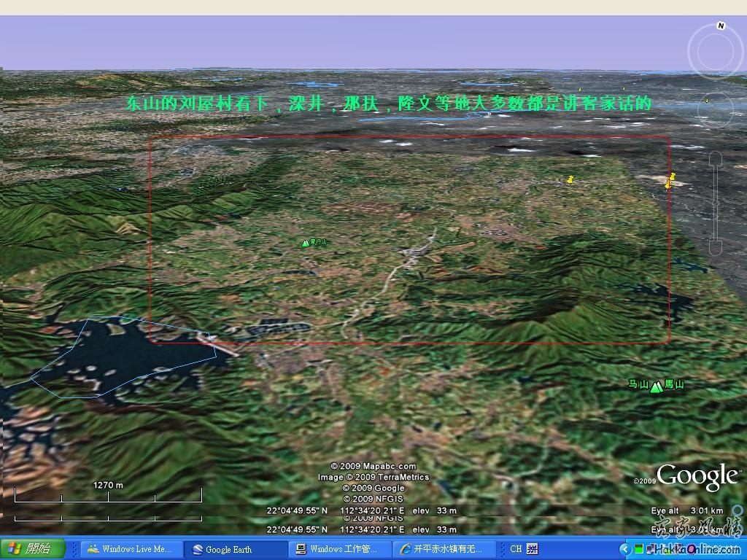Click the green tray icon next to the expand arrow
Screen dimensions: 747x560
tap(639, 550)
